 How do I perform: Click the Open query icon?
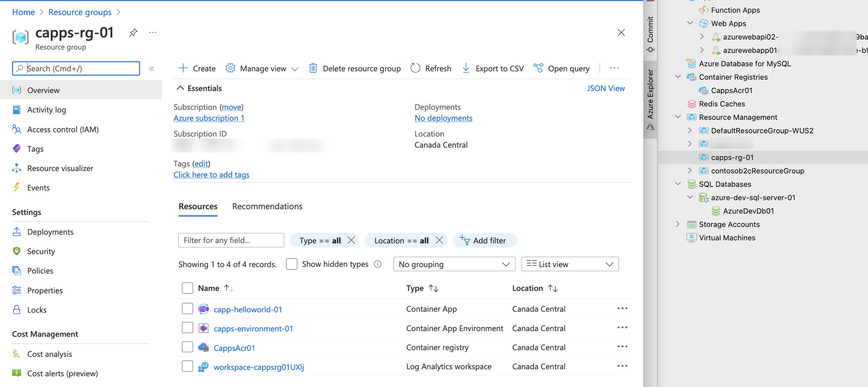pos(538,68)
